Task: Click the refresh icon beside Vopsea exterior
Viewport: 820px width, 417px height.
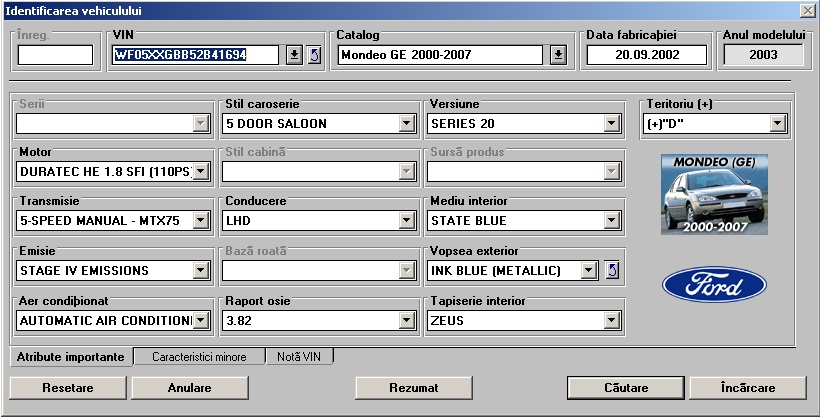Action: pos(613,270)
